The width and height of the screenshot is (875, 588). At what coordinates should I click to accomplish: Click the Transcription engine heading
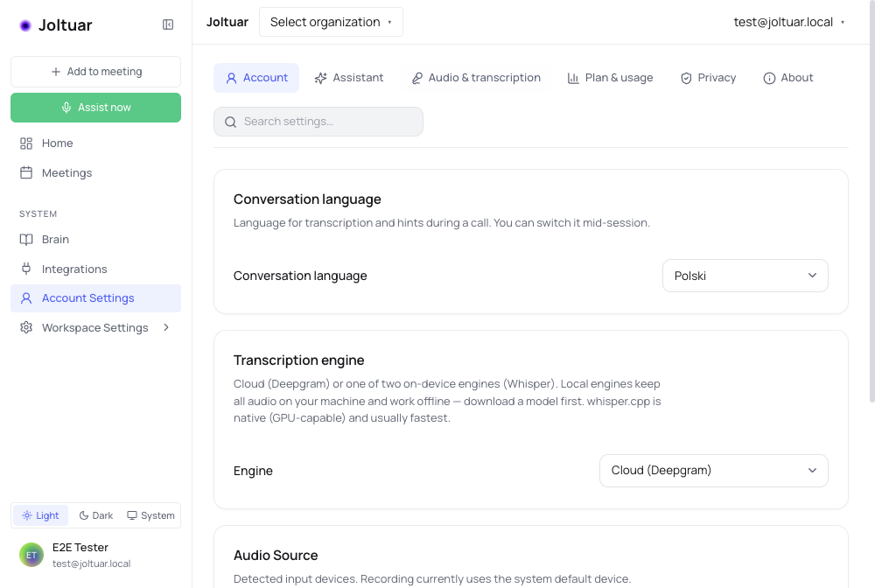click(x=298, y=360)
